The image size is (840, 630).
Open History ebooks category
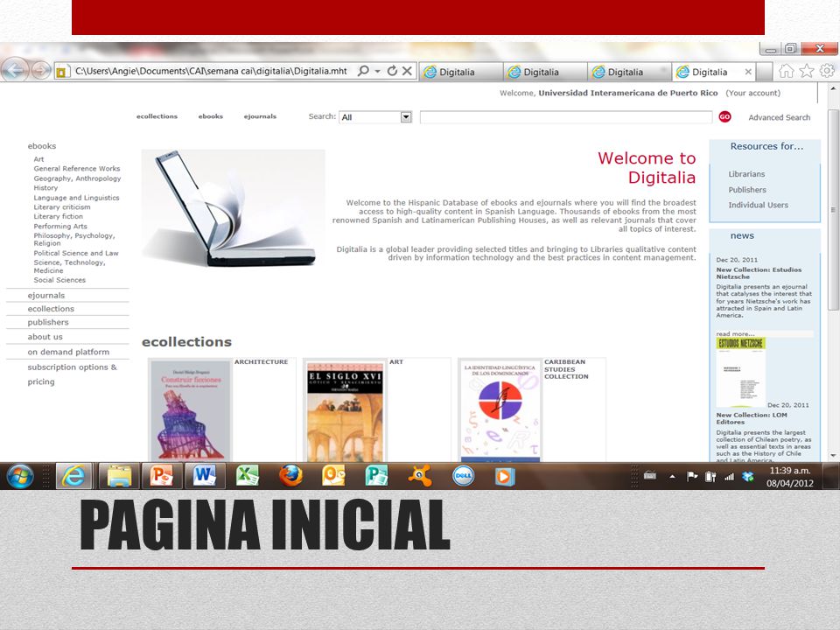point(45,188)
